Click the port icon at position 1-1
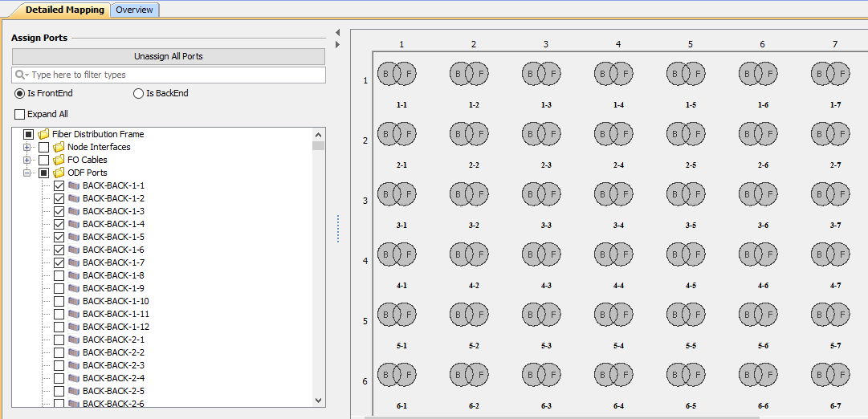The width and height of the screenshot is (868, 419). [x=397, y=75]
